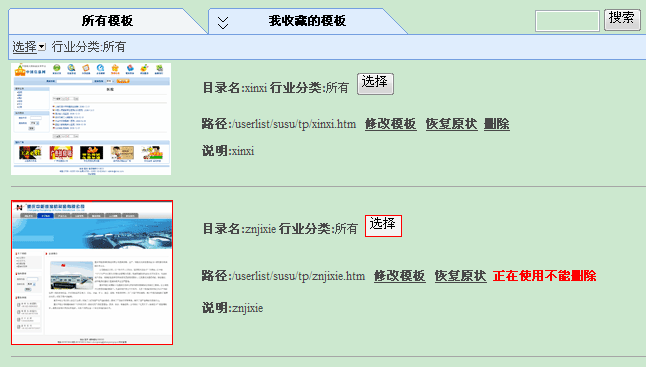Click path text /userlist/susu/tp/znjixie.htm

click(x=299, y=276)
